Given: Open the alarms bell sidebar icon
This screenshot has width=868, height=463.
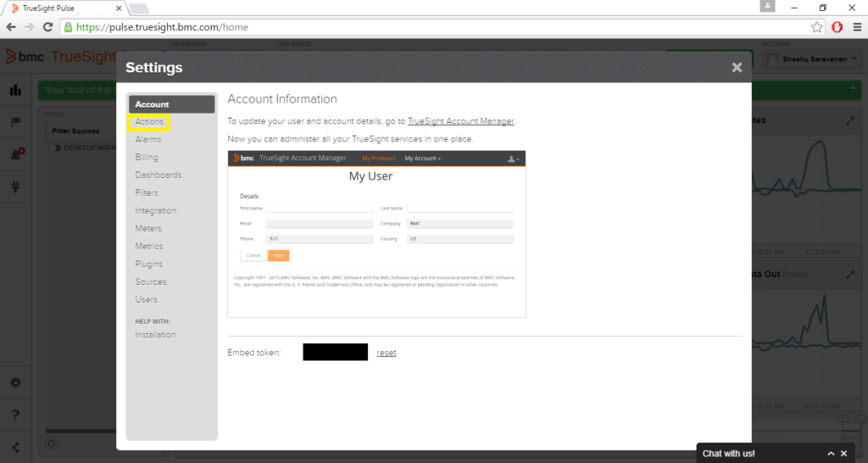Looking at the screenshot, I should click(x=16, y=154).
